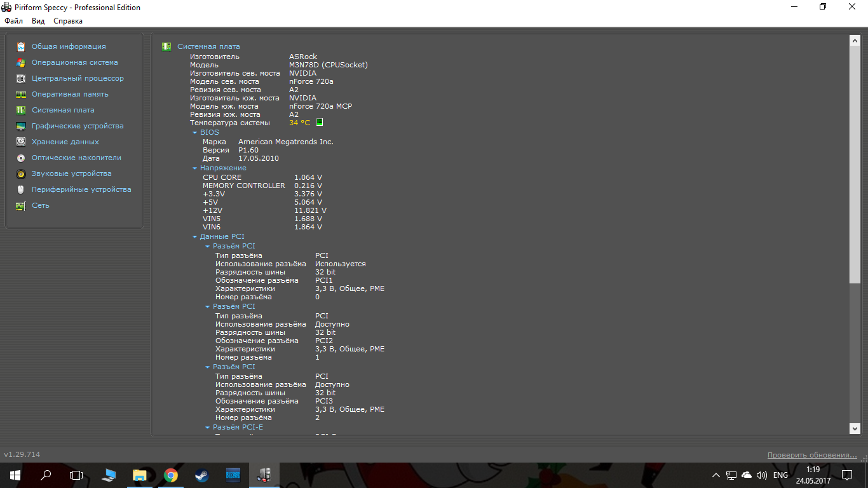Select the manufacturer value ASRock
This screenshot has width=868, height=488.
(x=303, y=57)
